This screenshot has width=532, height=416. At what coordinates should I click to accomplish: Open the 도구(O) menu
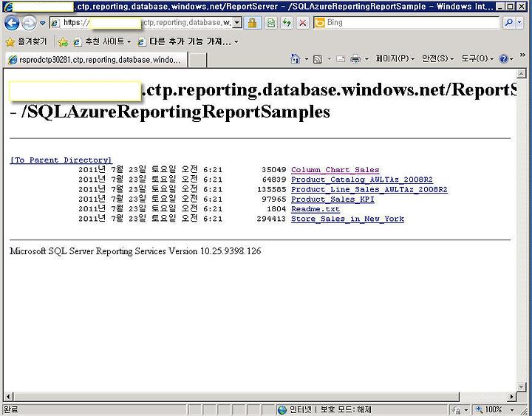[477, 58]
